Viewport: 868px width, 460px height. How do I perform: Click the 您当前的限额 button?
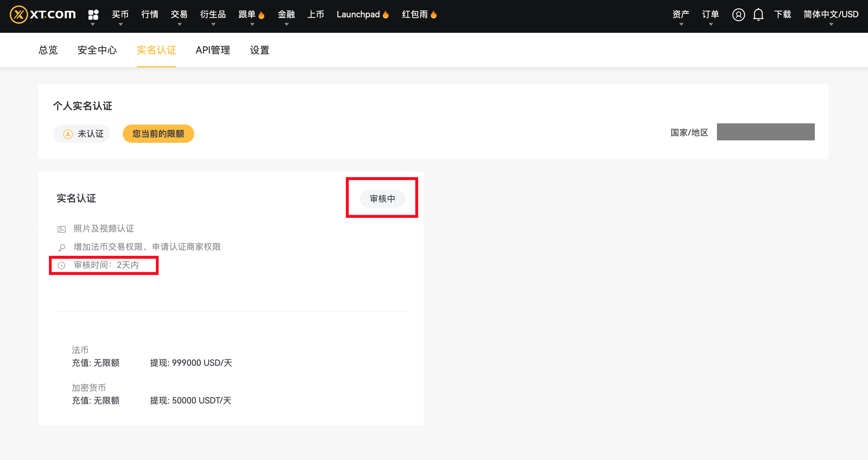(x=158, y=134)
